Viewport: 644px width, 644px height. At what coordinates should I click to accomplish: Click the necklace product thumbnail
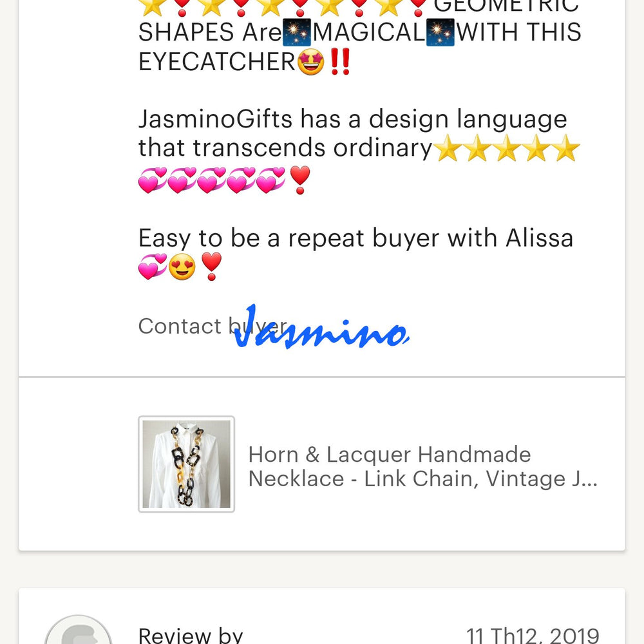(x=187, y=464)
